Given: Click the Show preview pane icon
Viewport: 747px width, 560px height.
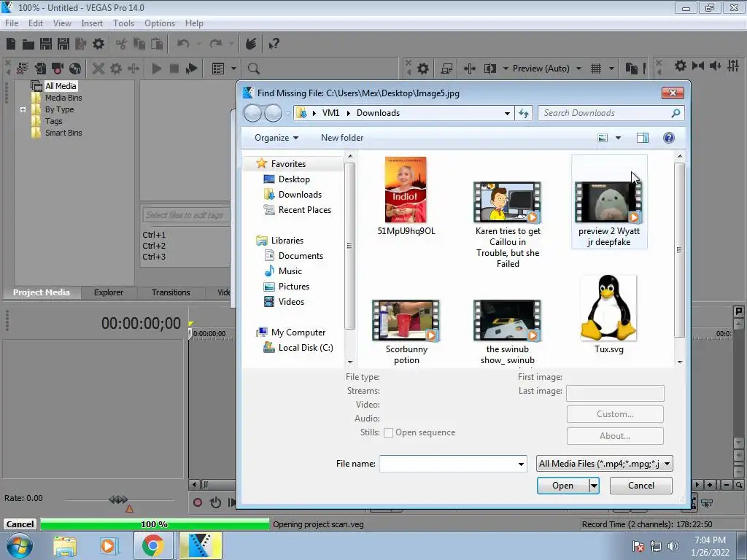Looking at the screenshot, I should (642, 138).
